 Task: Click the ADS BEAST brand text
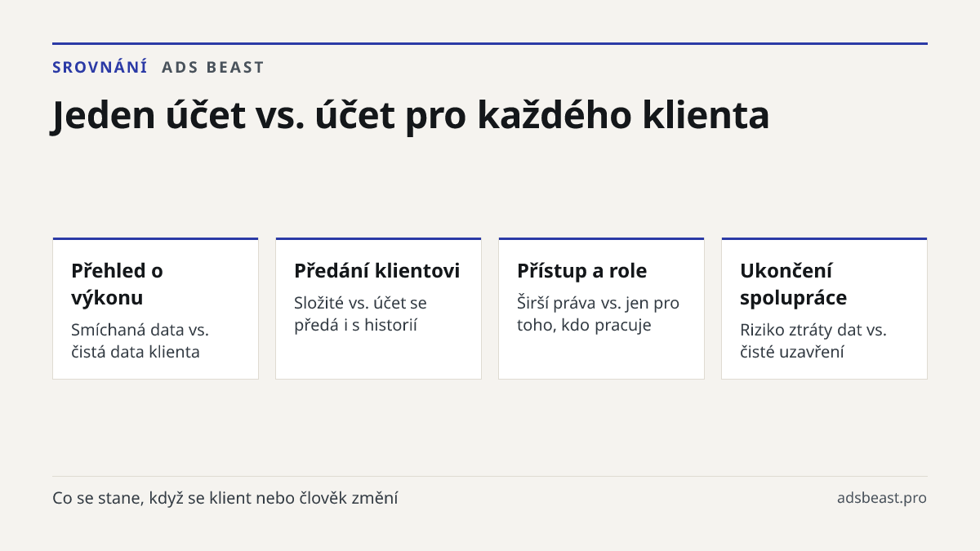[213, 67]
